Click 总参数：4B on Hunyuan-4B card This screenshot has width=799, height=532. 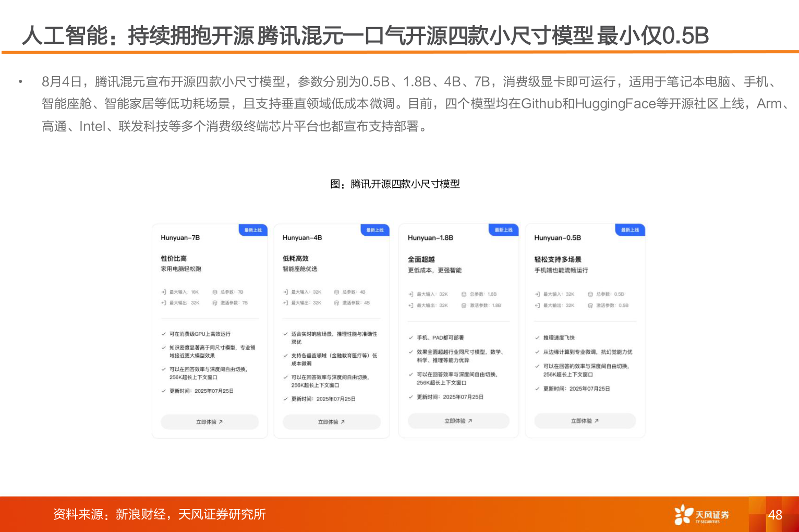(354, 292)
